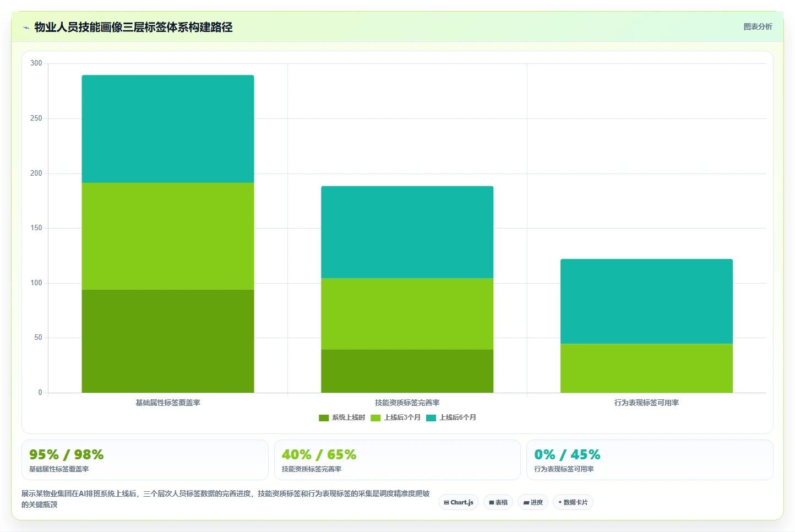Click the 表格 tag
This screenshot has height=532, width=795.
tap(498, 502)
